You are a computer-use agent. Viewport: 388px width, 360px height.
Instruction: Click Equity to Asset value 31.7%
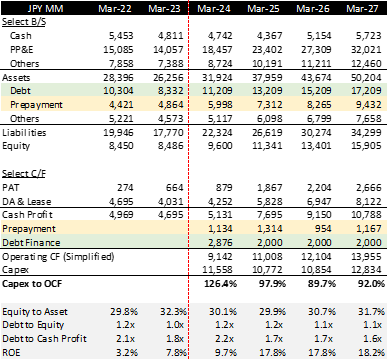[x=371, y=312]
